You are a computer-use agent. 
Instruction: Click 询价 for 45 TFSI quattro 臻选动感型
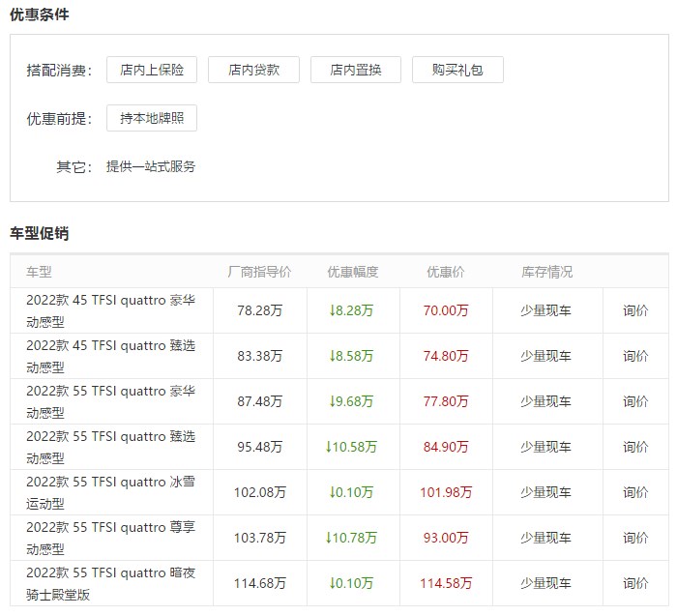point(635,356)
